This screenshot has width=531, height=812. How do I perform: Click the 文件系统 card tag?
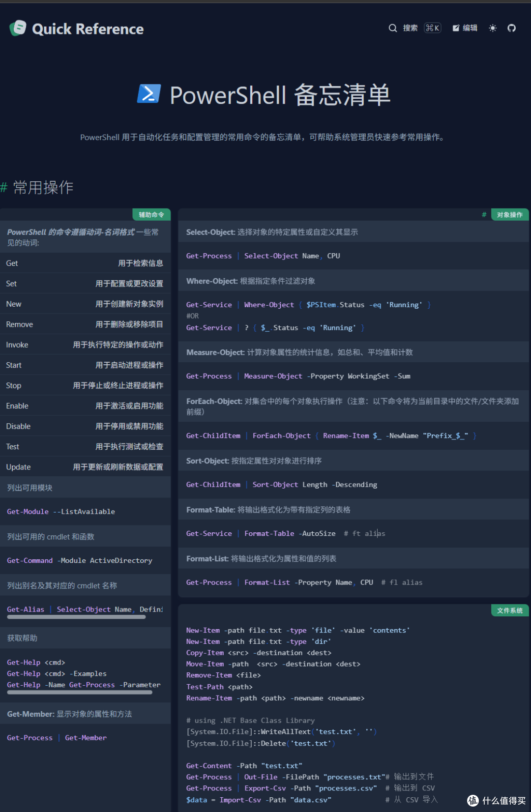coord(510,610)
